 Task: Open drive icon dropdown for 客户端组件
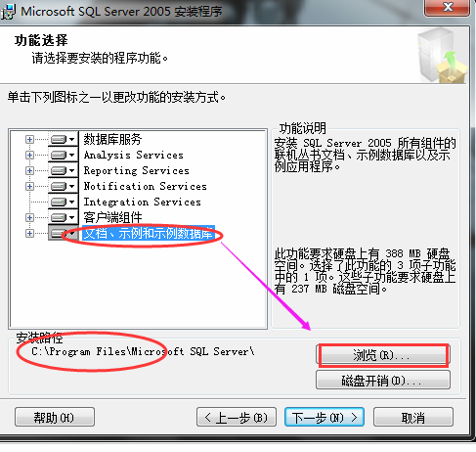coord(64,217)
